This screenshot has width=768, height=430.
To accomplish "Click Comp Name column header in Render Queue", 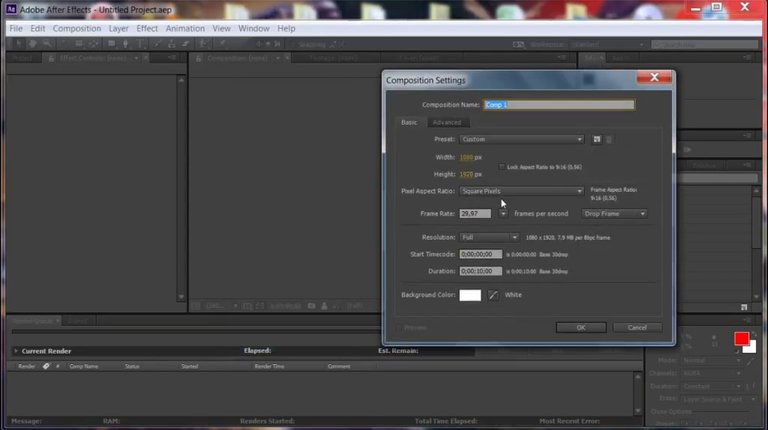I will click(x=84, y=366).
